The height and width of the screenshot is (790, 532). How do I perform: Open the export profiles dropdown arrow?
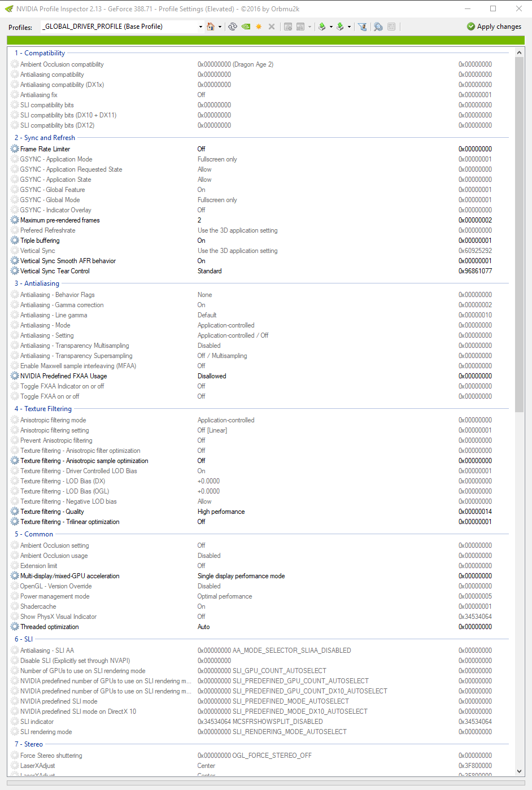pos(330,27)
